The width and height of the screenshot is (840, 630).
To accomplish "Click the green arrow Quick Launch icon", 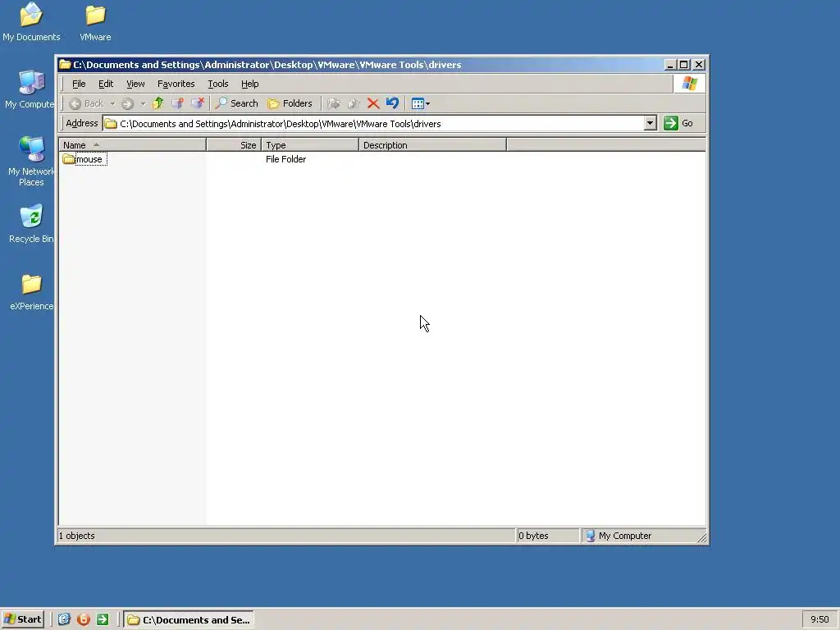I will click(103, 619).
